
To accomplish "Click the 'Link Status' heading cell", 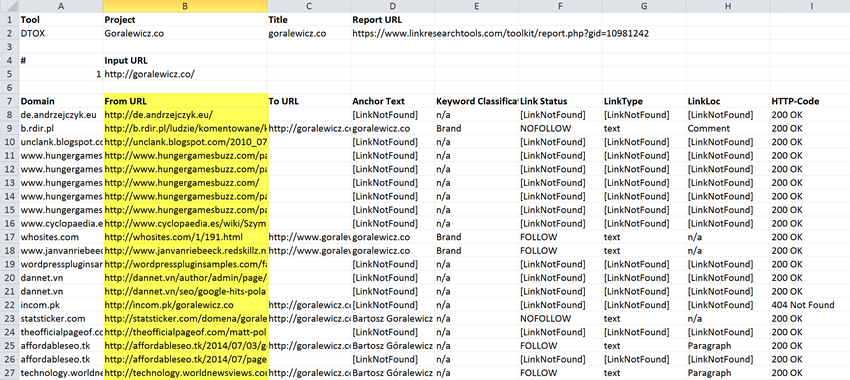I will (x=560, y=101).
